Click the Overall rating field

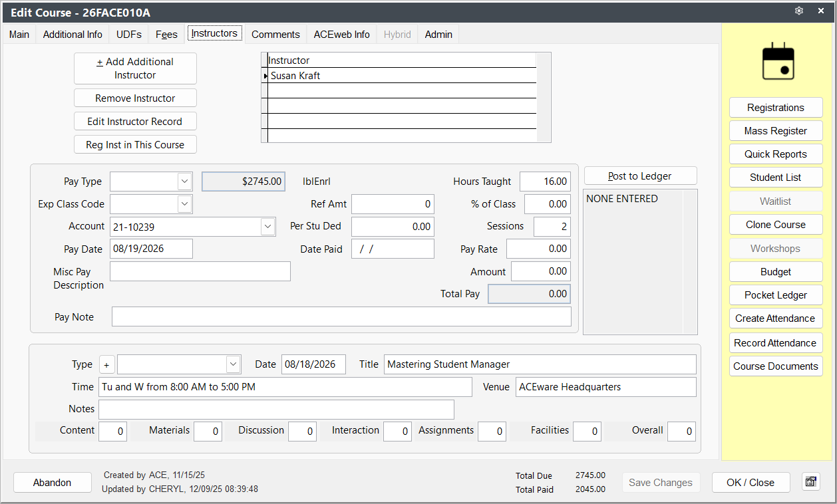pyautogui.click(x=681, y=431)
